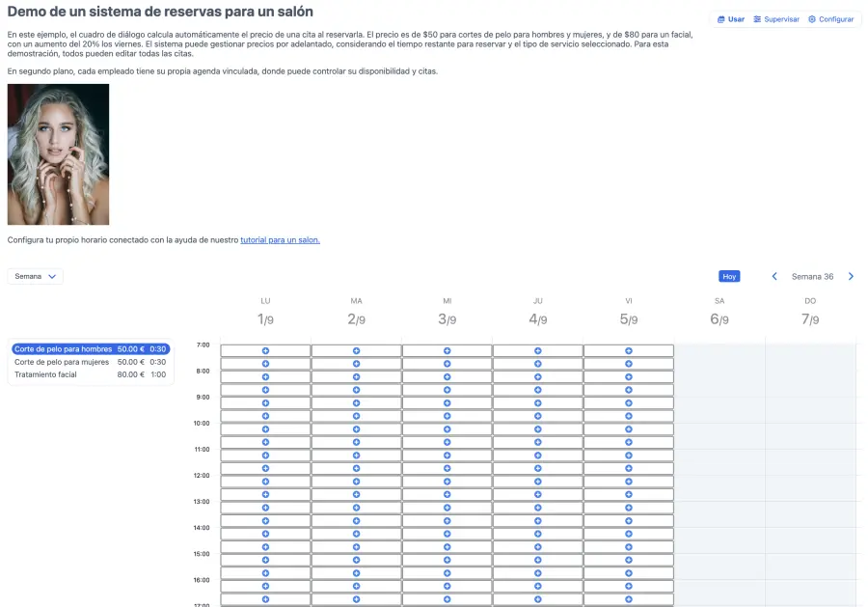Click the plus icon on Friday 5/9 at 12:00
Screen dimensions: 868x607
(629, 482)
